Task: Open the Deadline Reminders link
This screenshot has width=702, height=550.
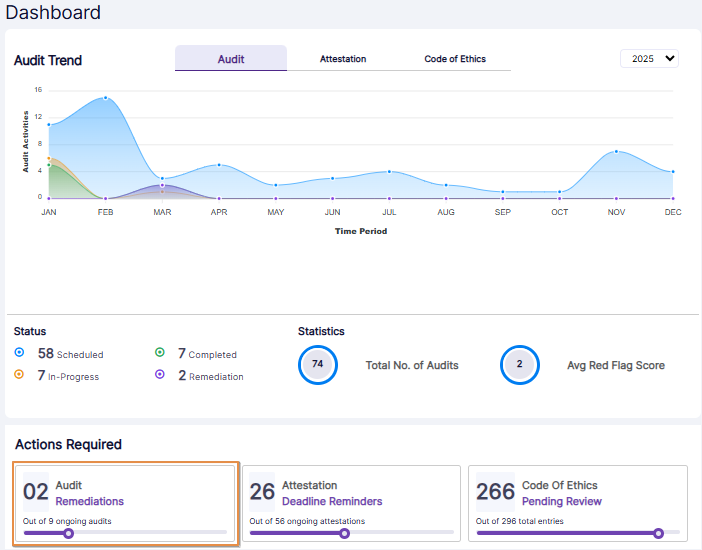Action: [332, 501]
